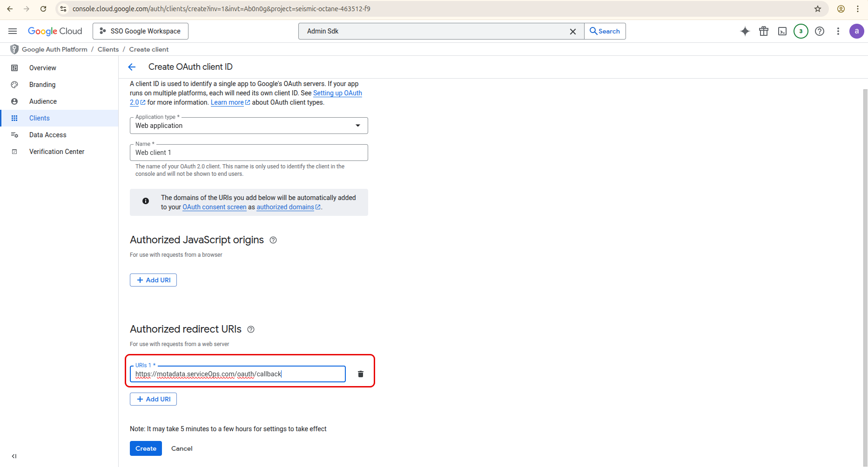This screenshot has height=467, width=868.
Task: Open the Branding sidebar page
Action: tap(42, 85)
